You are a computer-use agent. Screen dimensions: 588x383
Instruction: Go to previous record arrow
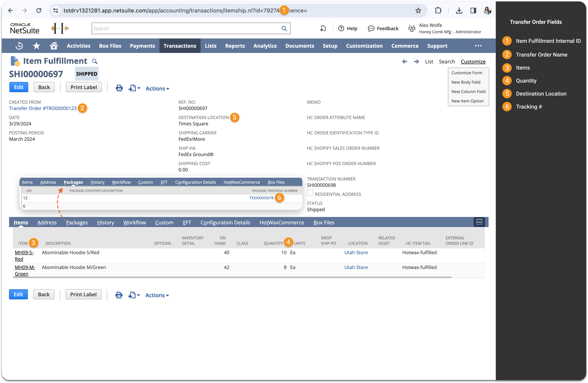point(405,61)
